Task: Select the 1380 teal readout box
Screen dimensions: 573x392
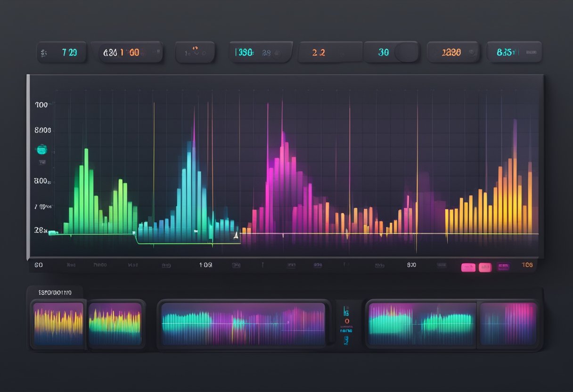Action: click(261, 52)
